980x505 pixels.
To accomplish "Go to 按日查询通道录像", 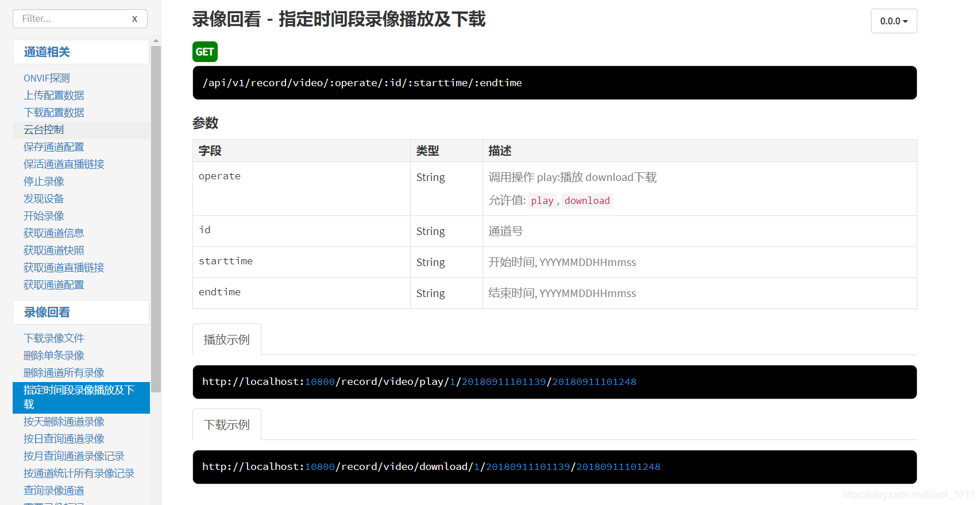I will tap(64, 439).
